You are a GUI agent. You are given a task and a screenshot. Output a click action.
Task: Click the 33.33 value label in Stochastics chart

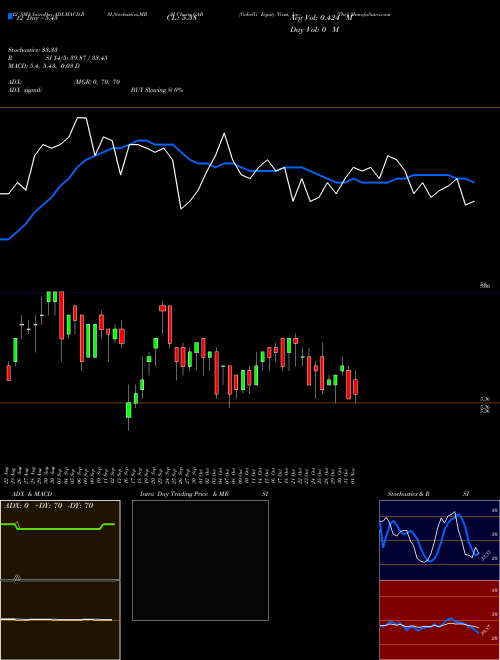[x=485, y=555]
